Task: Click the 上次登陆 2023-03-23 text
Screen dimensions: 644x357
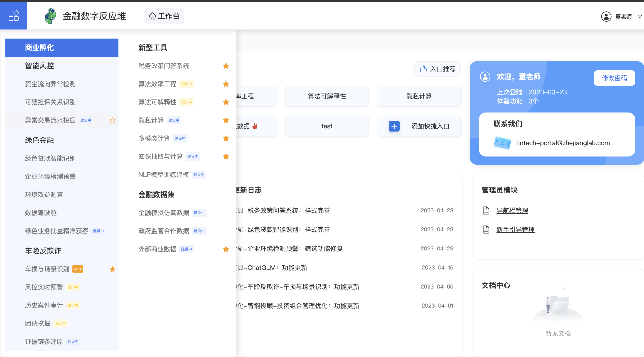Action: coord(532,92)
